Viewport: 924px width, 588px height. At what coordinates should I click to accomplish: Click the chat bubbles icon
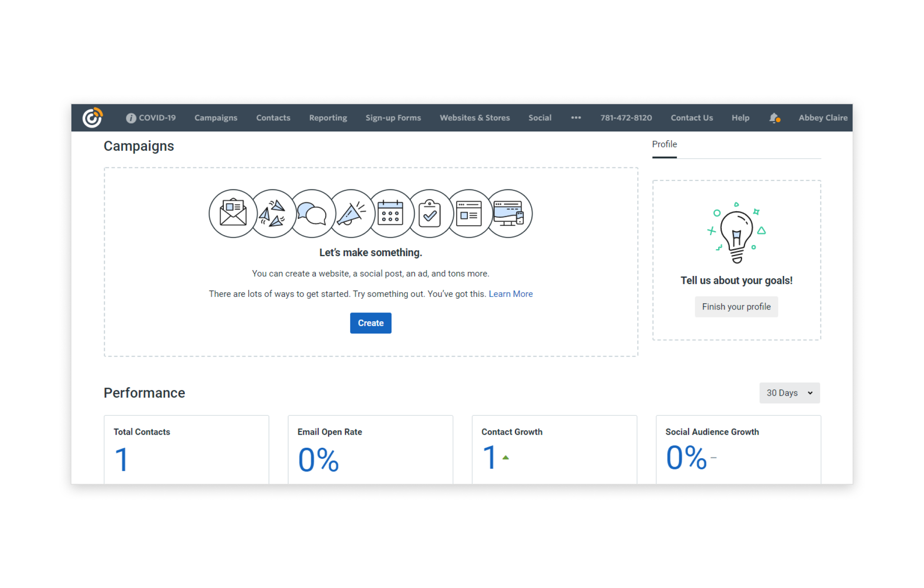[x=312, y=213]
